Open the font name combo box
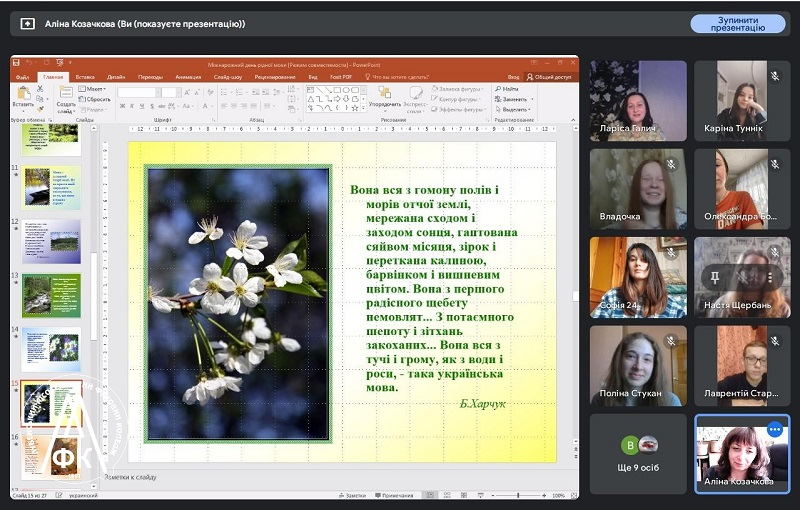Viewport: 800px width, 510px height. click(x=139, y=92)
